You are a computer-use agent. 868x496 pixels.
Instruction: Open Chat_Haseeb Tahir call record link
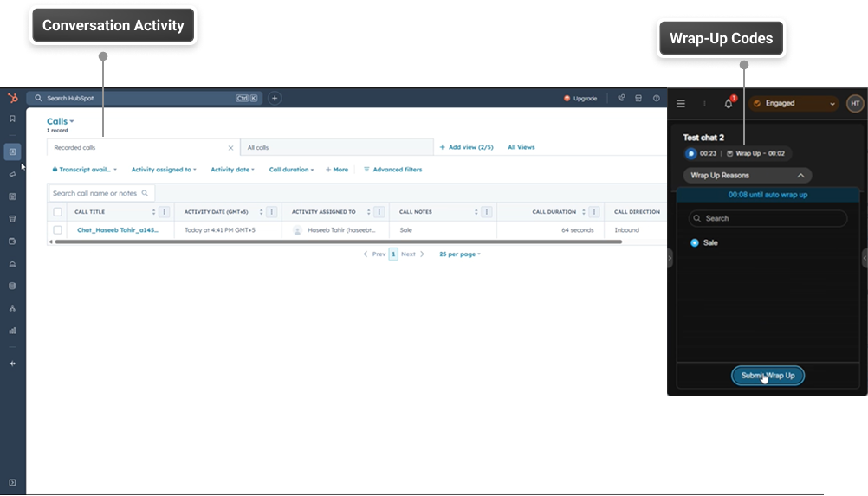coord(117,230)
